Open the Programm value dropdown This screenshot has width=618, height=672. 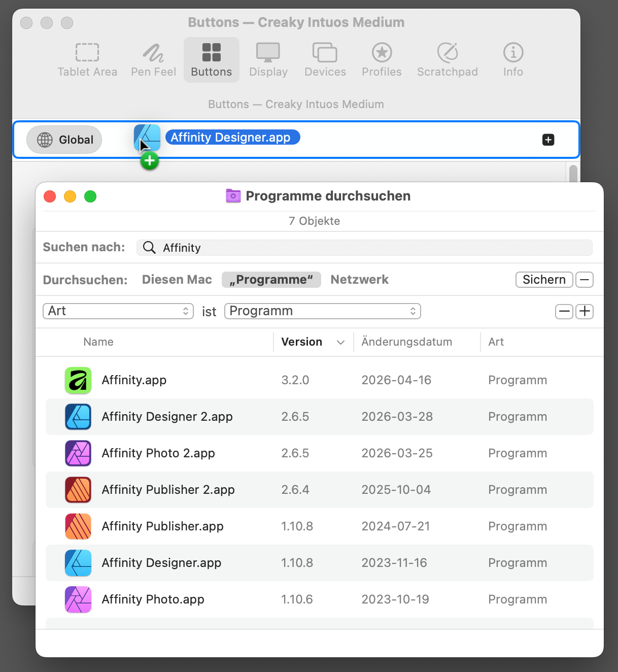pos(323,311)
